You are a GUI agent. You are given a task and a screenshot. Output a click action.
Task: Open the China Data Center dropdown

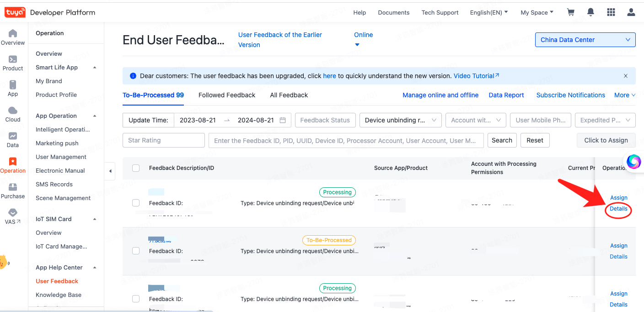(x=585, y=40)
